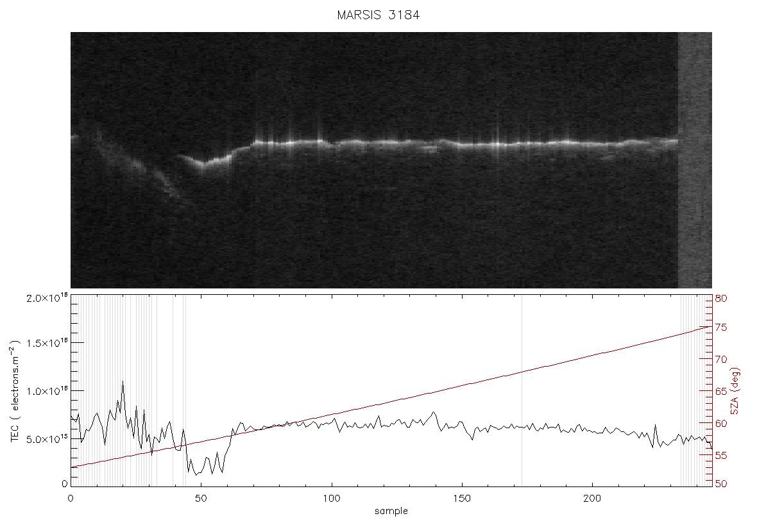
Task: Click the red SZA (deg) axis label
Action: click(x=735, y=391)
